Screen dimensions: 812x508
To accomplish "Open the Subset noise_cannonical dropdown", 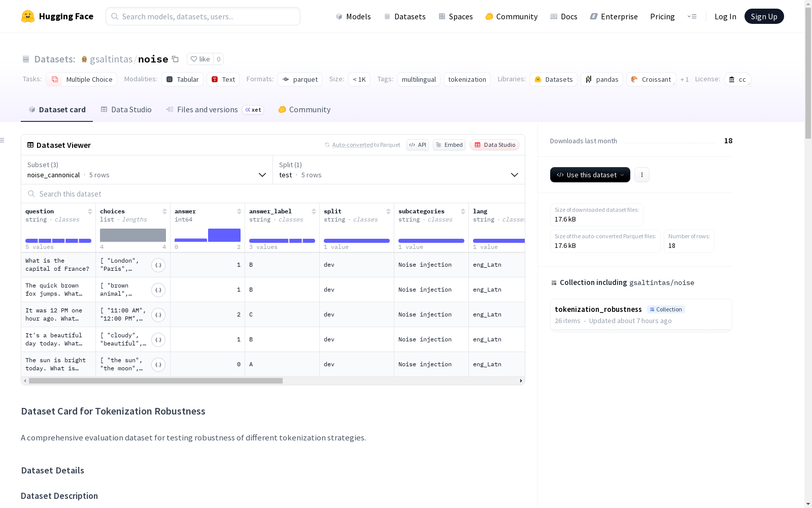I will coord(147,170).
